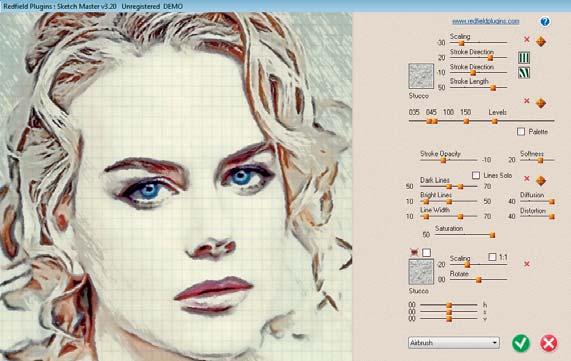Click the Line Width handle set to 70

pos(461,216)
